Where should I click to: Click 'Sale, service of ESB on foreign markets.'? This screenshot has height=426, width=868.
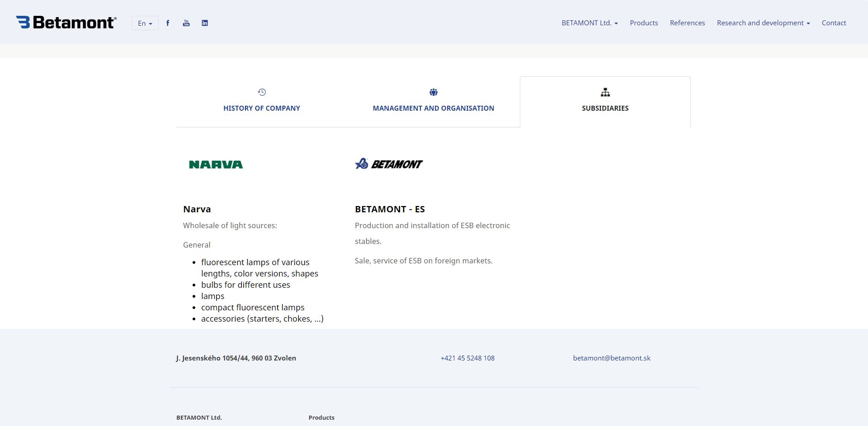click(424, 261)
